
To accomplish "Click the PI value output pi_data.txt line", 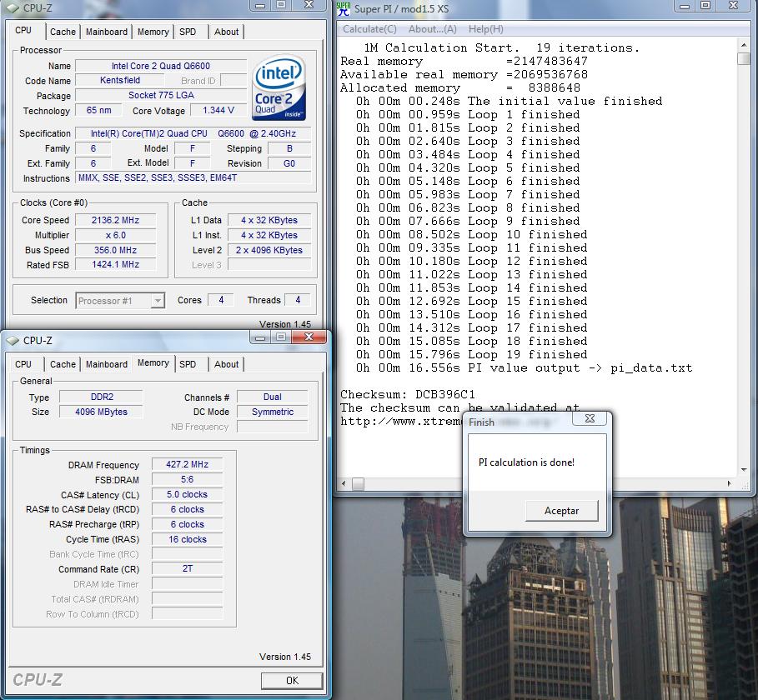I will [524, 368].
